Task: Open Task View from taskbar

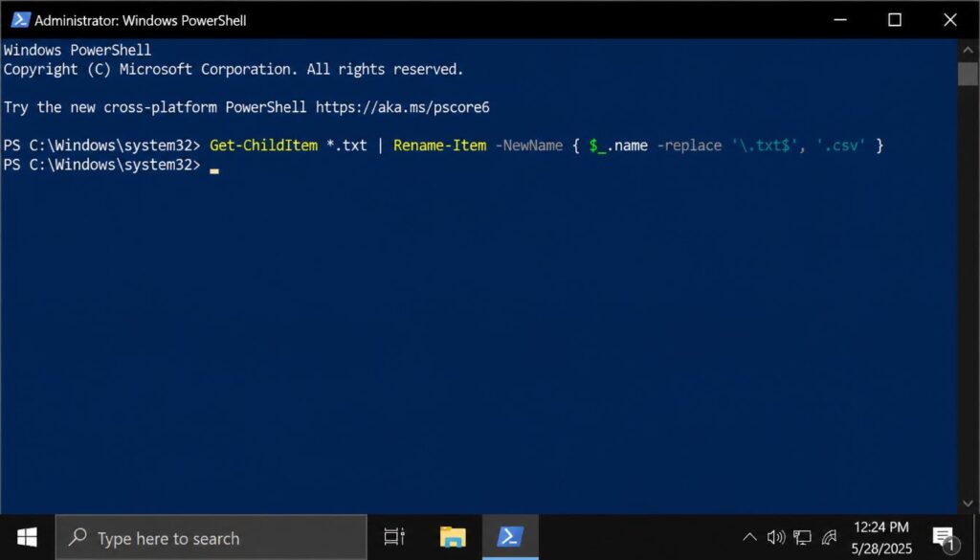Action: (x=394, y=537)
